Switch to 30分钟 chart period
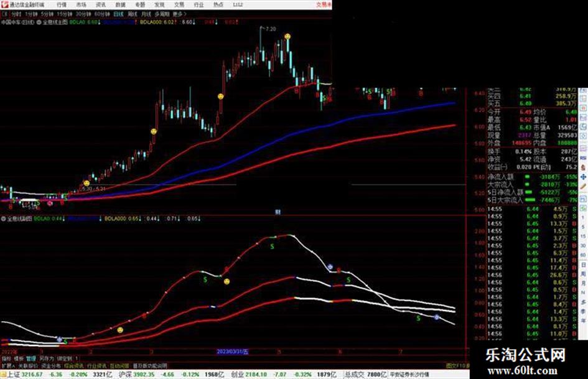Image resolution: width=588 pixels, height=379 pixels. coord(83,14)
